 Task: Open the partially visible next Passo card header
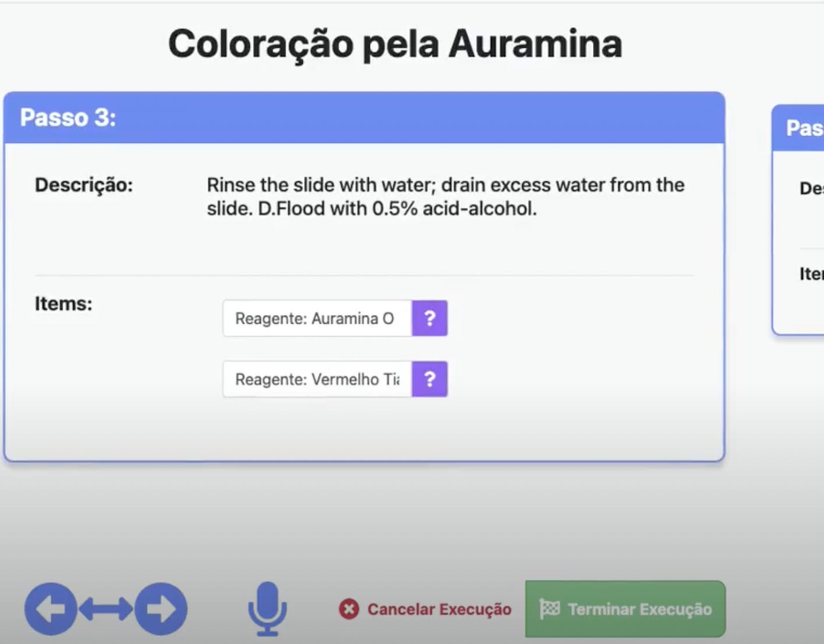point(804,128)
